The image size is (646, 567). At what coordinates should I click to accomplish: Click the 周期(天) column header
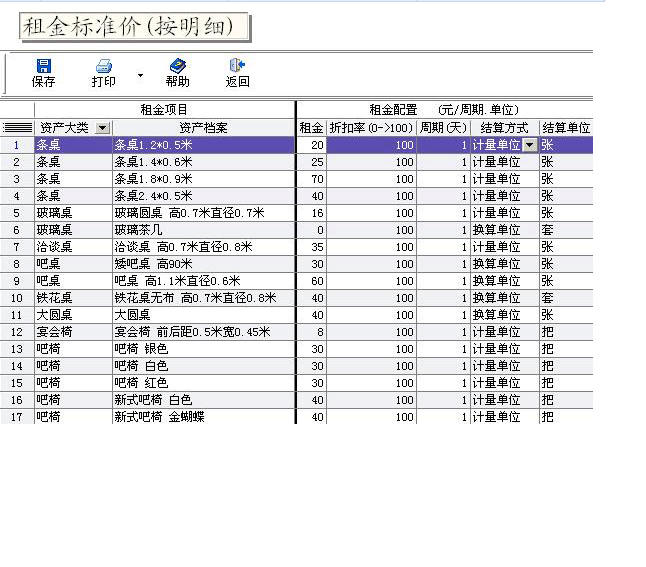pos(443,128)
